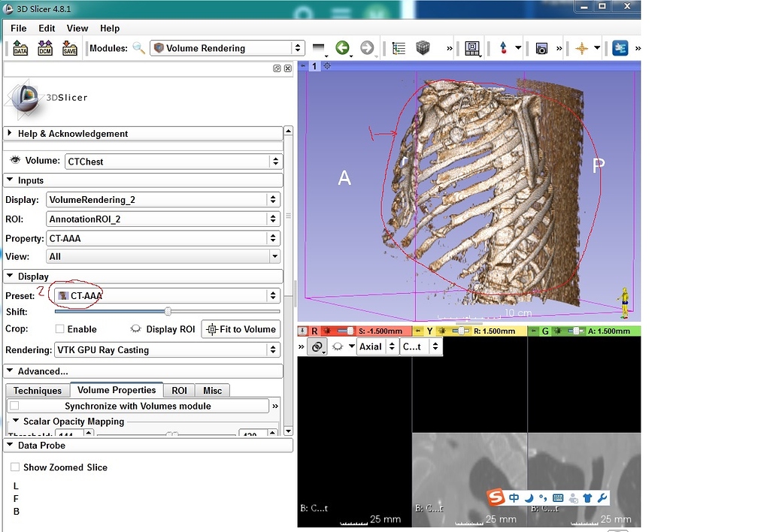
Task: Click the SAVE scene icon
Action: [69, 48]
